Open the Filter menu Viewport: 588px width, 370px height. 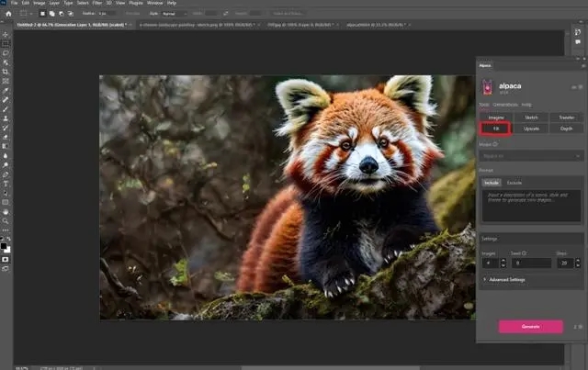click(97, 3)
